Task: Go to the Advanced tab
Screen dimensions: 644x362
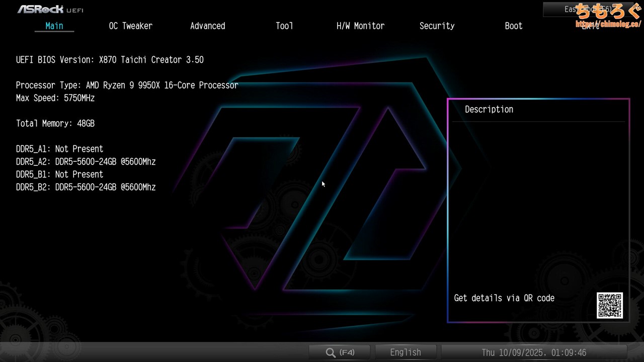Action: (207, 26)
